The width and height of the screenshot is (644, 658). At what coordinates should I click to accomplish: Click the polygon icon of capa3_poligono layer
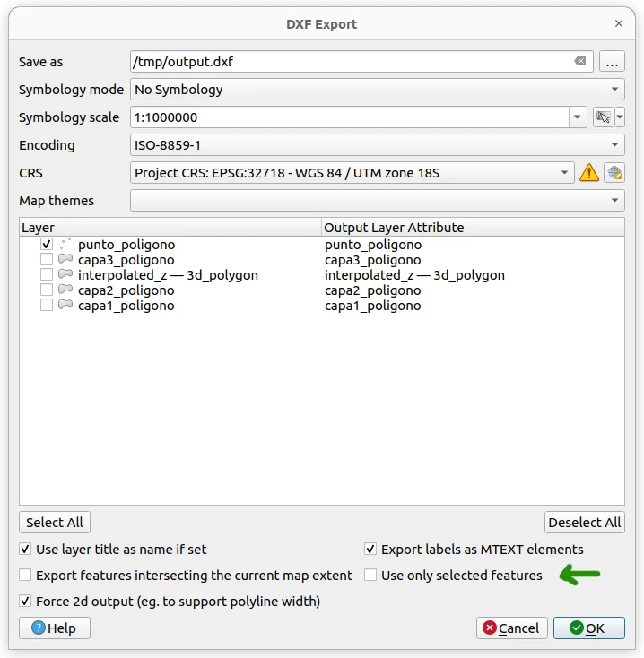[65, 260]
